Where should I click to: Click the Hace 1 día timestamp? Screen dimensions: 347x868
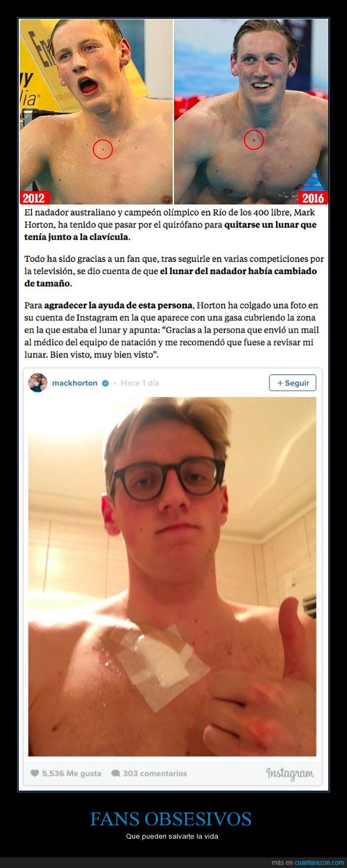click(139, 383)
